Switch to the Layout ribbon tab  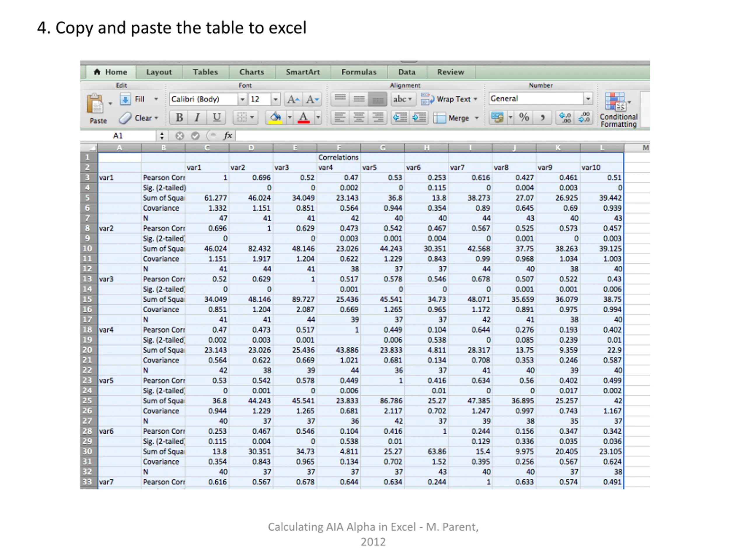159,72
